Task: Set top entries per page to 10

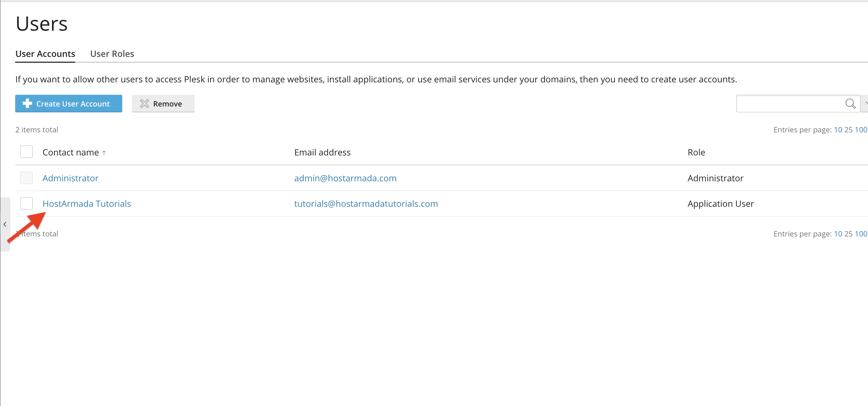Action: click(x=838, y=130)
